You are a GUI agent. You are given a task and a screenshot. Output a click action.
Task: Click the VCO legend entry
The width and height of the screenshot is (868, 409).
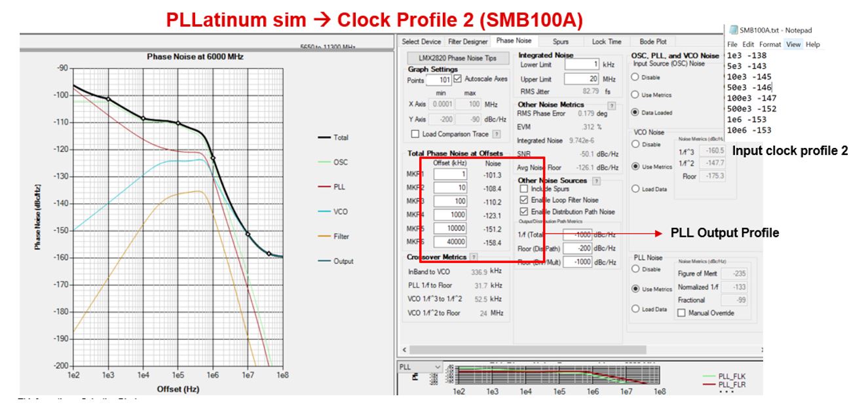pos(333,211)
